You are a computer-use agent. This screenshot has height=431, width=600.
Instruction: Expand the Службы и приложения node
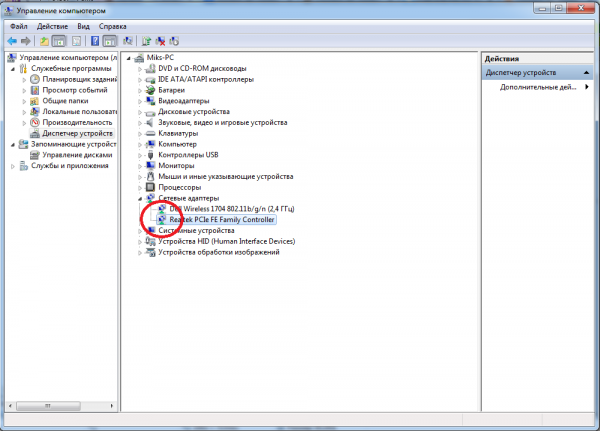point(13,166)
